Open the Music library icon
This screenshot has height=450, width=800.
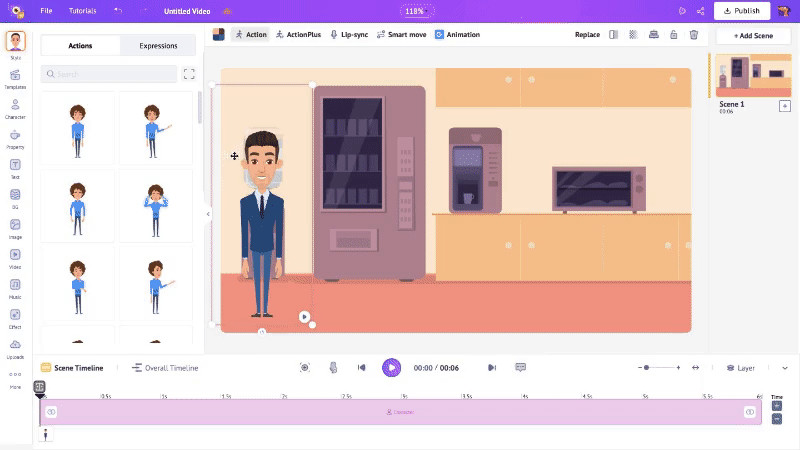pos(15,286)
